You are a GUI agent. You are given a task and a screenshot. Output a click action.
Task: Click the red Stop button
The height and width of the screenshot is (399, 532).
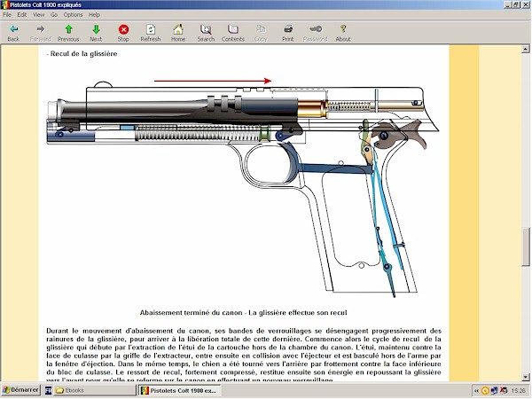pyautogui.click(x=123, y=33)
